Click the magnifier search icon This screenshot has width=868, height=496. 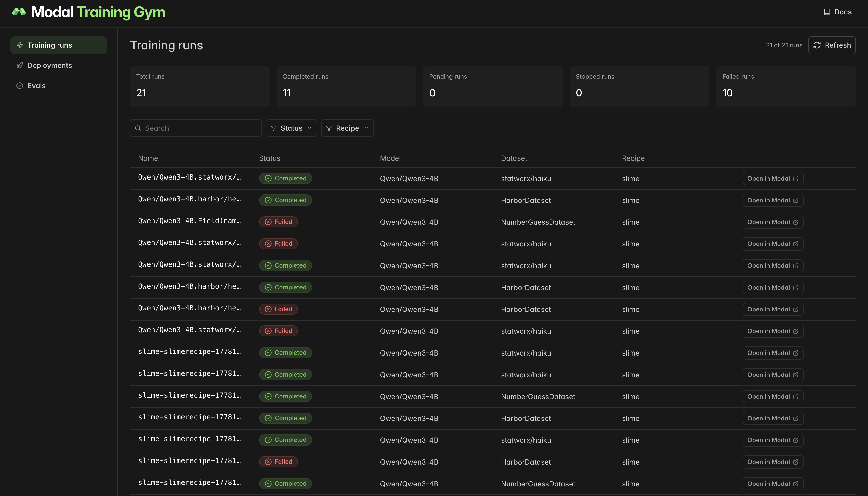click(138, 128)
